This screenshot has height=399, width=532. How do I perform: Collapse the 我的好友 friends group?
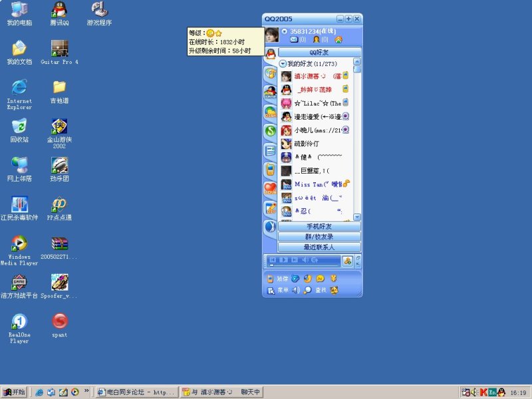[283, 63]
